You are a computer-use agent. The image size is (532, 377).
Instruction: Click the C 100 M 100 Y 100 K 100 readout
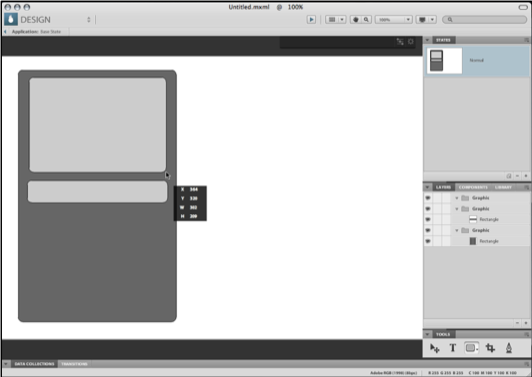point(493,373)
